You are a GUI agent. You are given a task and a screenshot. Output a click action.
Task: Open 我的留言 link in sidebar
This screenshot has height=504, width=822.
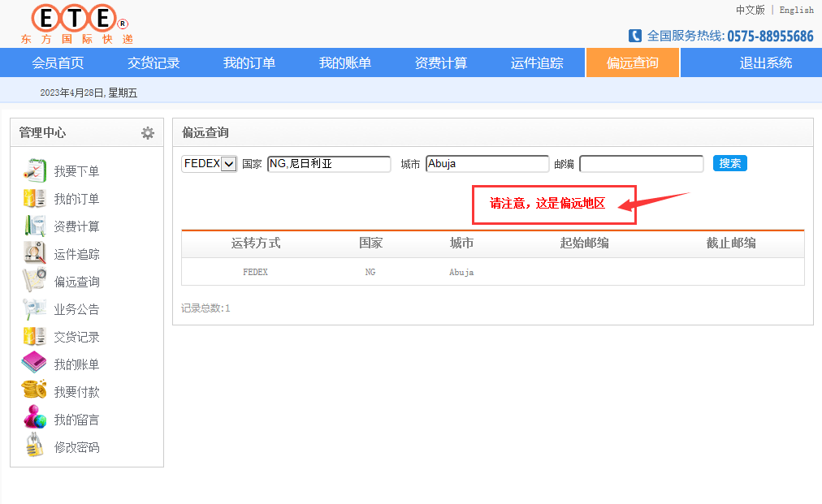tap(76, 420)
